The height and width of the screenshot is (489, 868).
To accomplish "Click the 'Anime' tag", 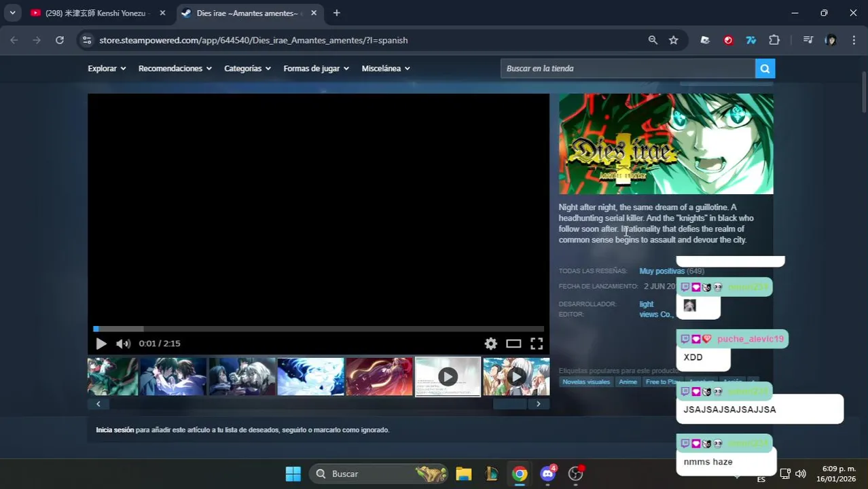I will (628, 382).
